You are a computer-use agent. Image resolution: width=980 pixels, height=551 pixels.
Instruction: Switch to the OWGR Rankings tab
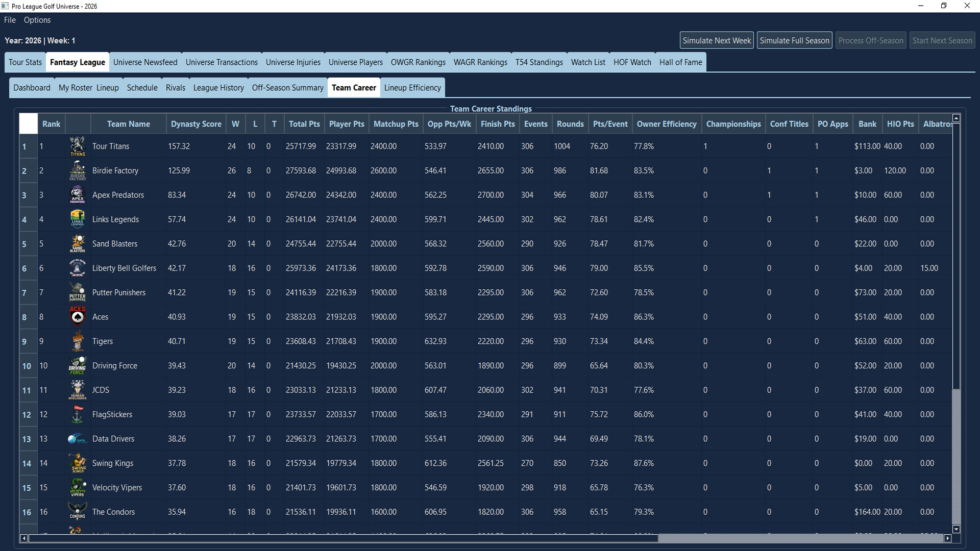(418, 62)
